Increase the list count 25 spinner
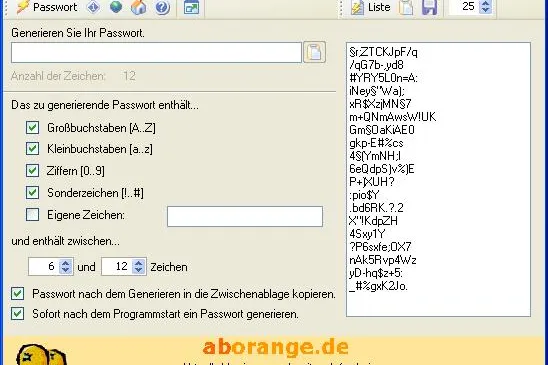The height and width of the screenshot is (365, 548). tap(485, 3)
